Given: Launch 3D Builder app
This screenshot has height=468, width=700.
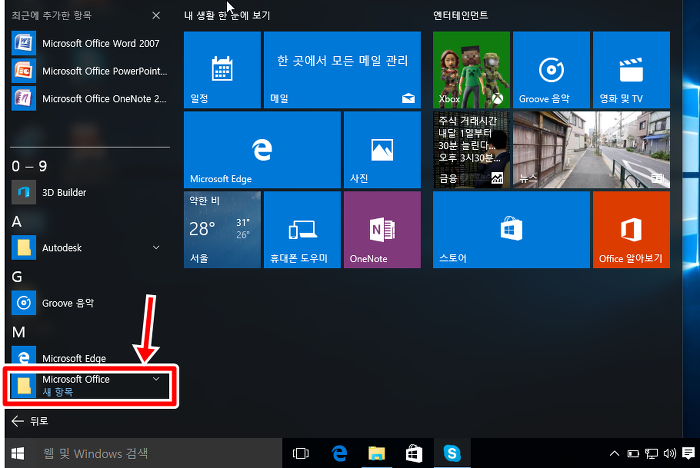Looking at the screenshot, I should pos(90,192).
